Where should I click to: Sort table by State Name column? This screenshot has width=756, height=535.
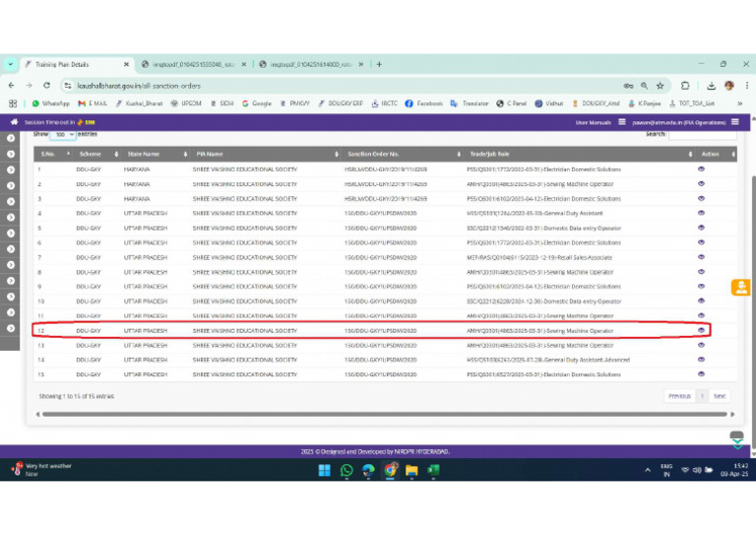156,154
